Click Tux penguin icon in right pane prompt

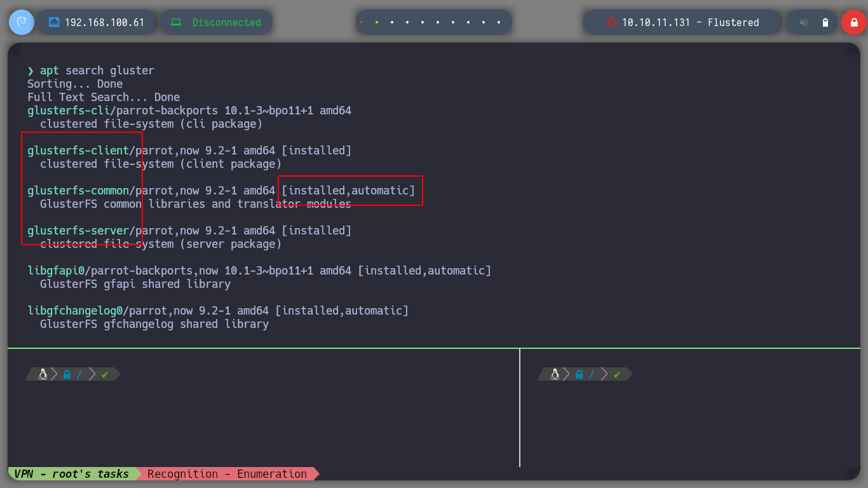click(x=555, y=374)
